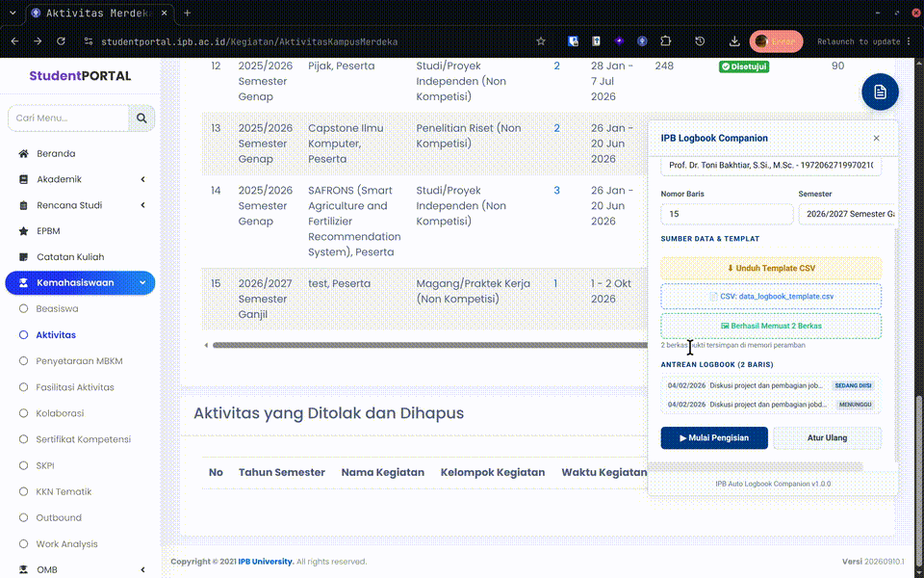Open browser downloads icon

pos(734,41)
